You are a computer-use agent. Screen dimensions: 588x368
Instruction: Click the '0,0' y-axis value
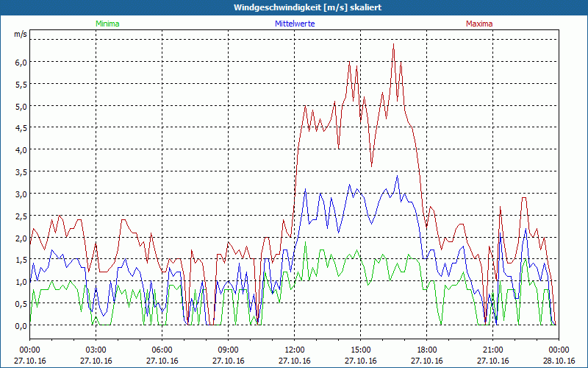[21, 326]
